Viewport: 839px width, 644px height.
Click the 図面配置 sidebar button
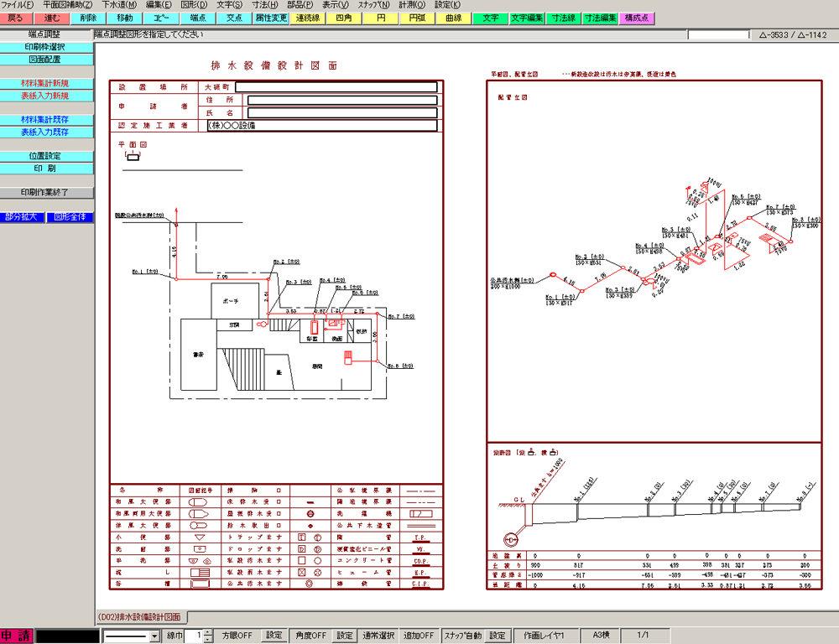click(x=46, y=60)
